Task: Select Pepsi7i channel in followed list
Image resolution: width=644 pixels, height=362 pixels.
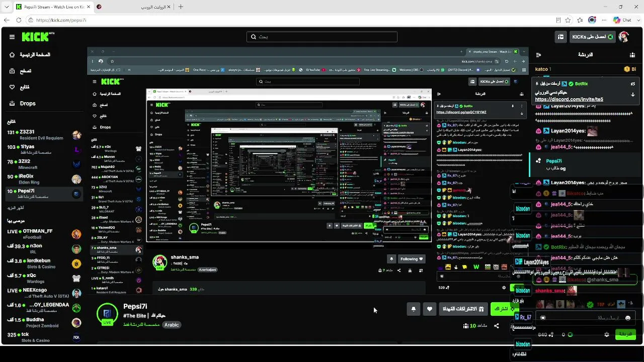Action: pos(43,194)
